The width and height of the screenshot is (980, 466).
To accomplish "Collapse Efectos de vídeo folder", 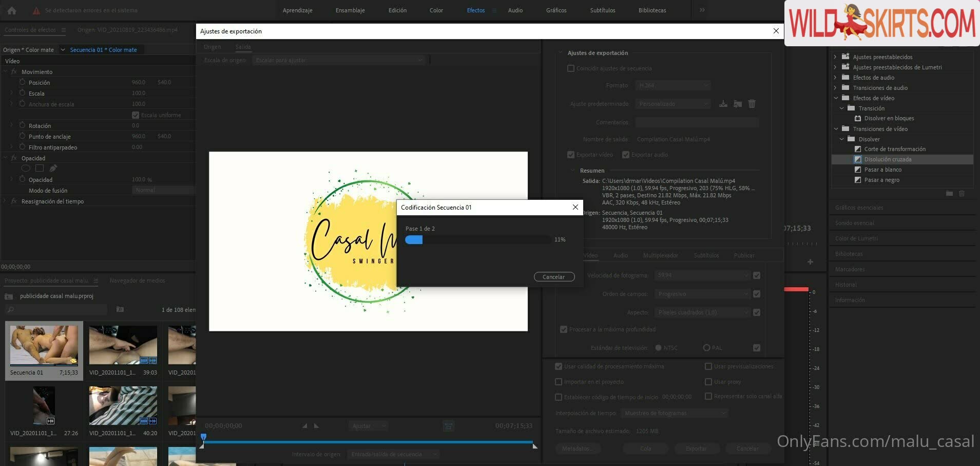I will coord(836,98).
